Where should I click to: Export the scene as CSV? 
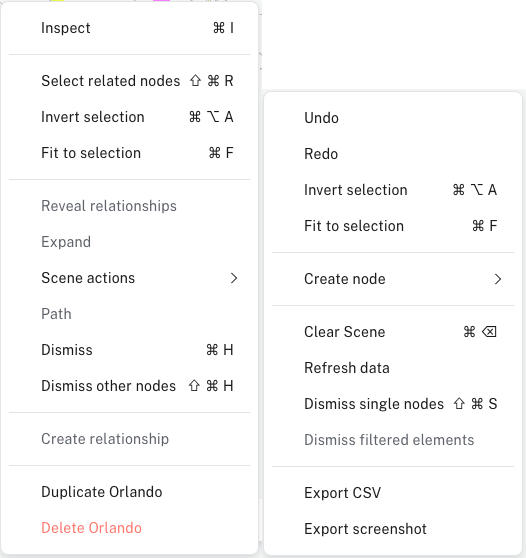point(393,493)
